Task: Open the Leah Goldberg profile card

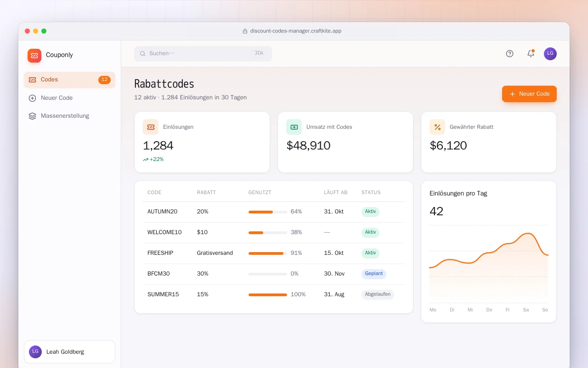Action: pyautogui.click(x=69, y=352)
